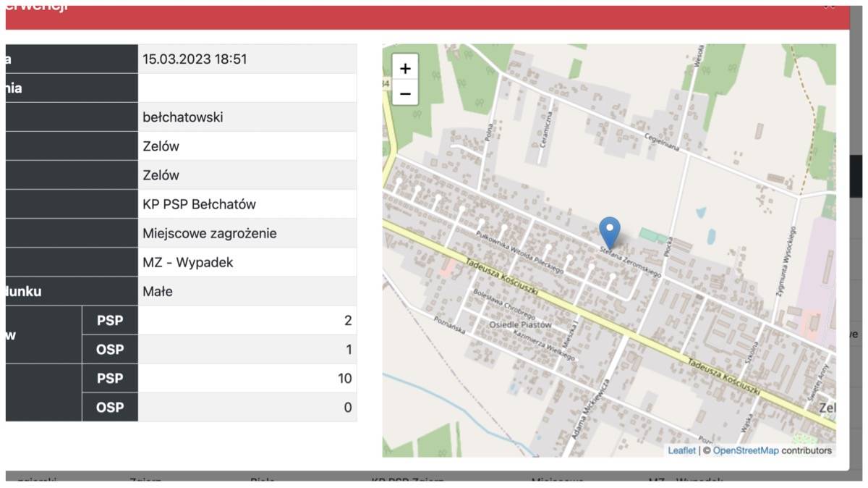
Task: Click the green building near Płocka street
Action: pyautogui.click(x=654, y=236)
